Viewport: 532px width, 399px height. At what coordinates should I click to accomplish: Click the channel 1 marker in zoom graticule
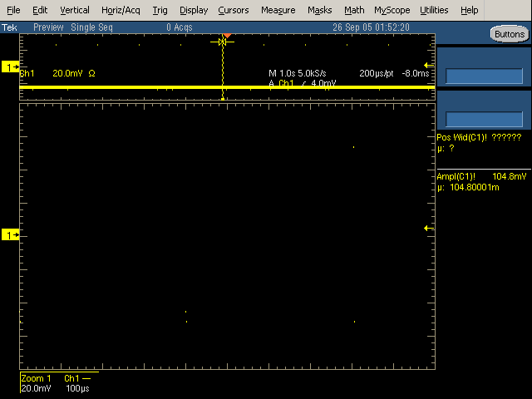[11, 236]
